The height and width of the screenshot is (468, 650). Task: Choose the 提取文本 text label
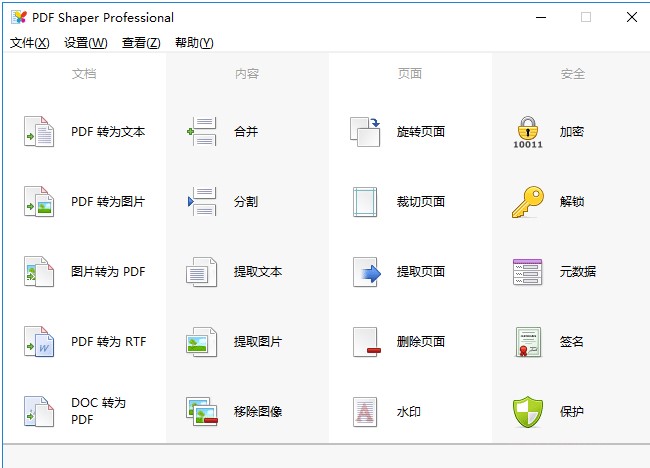point(258,272)
